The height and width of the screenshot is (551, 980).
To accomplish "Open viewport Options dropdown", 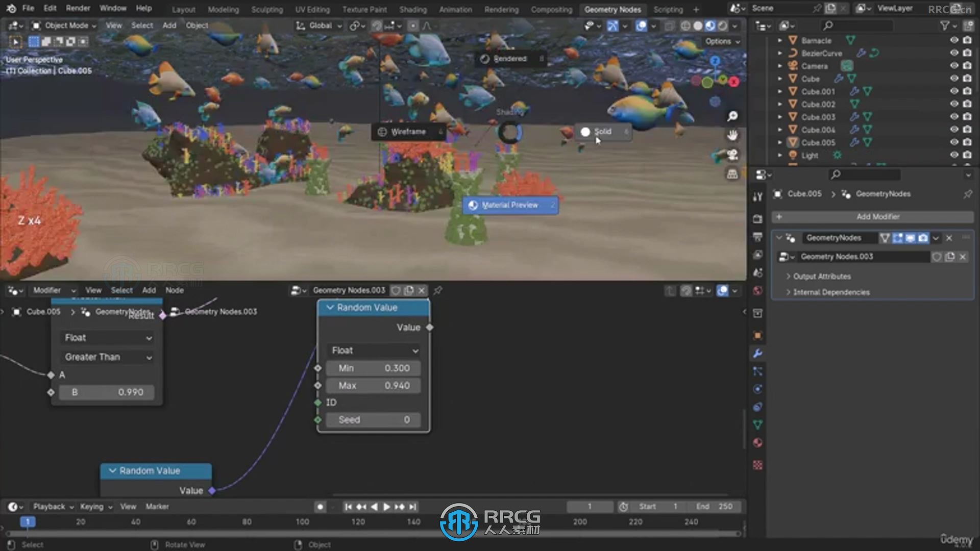I will pos(722,41).
